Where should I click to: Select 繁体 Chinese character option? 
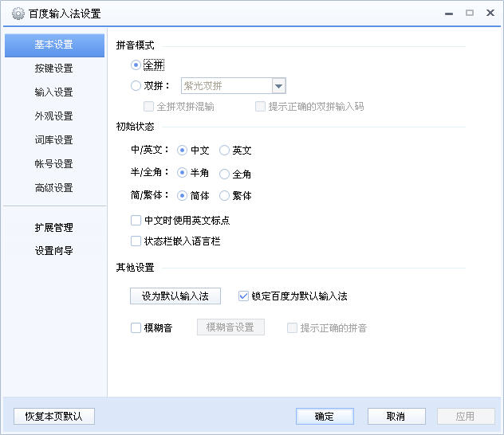[x=225, y=196]
